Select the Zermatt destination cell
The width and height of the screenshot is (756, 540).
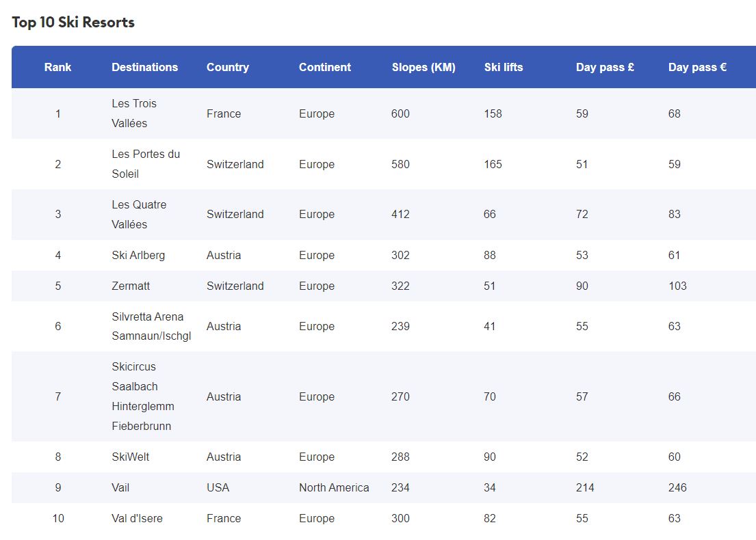tap(131, 286)
